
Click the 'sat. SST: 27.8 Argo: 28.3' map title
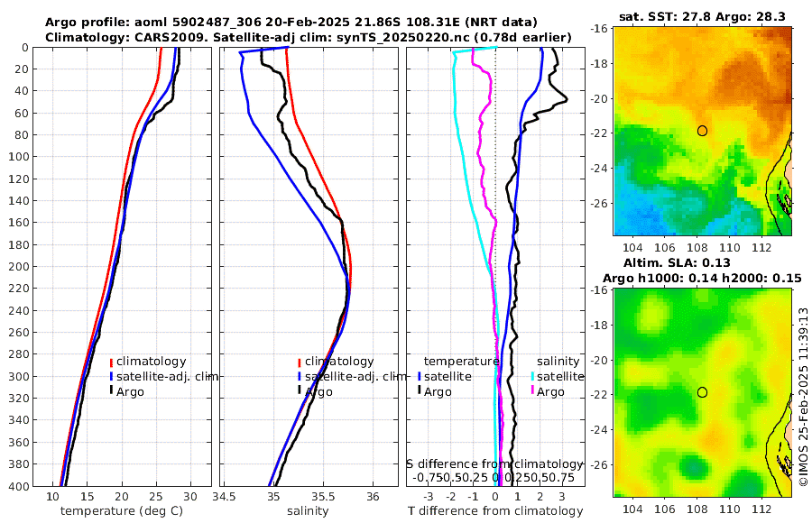coord(702,16)
